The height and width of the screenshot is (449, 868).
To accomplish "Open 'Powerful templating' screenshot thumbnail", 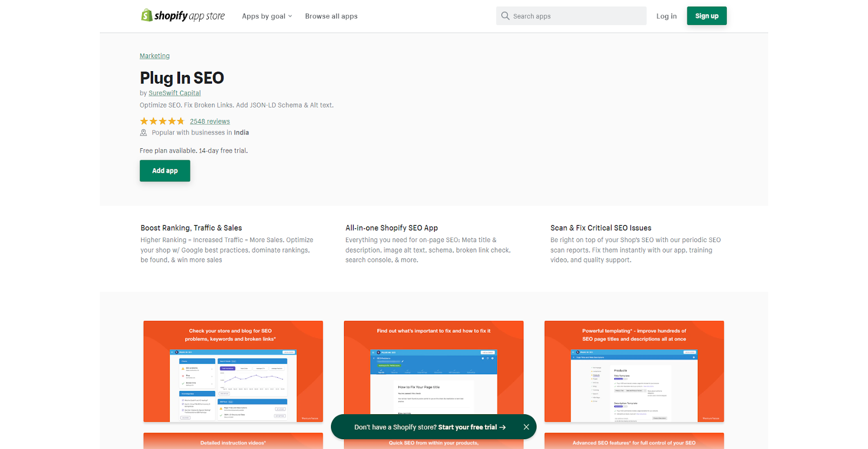I will tap(634, 371).
